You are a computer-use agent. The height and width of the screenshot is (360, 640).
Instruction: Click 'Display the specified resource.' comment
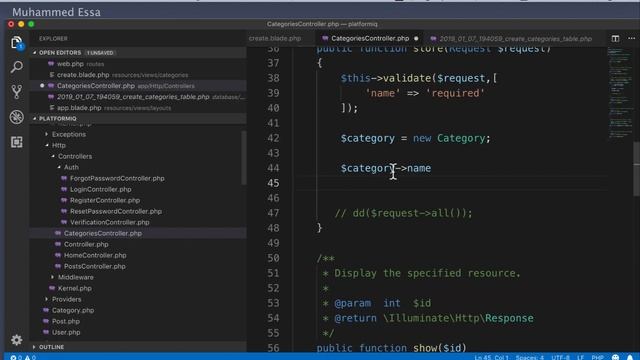click(x=427, y=273)
